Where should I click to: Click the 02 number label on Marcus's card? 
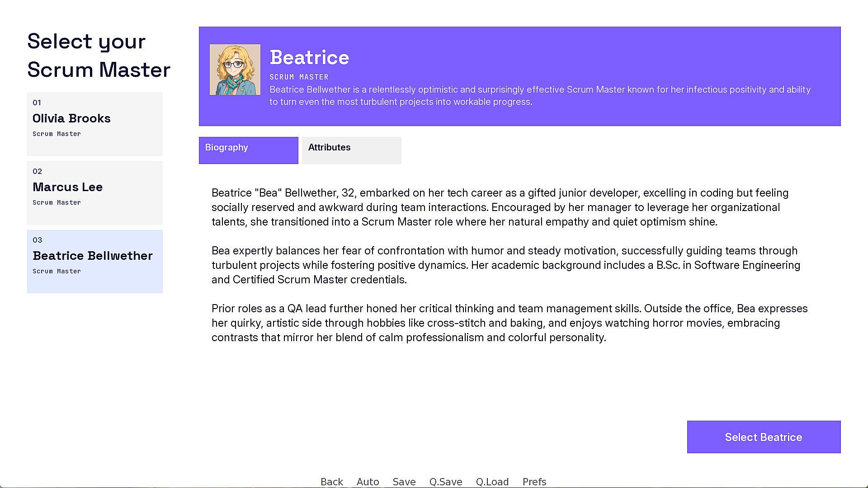click(x=38, y=171)
